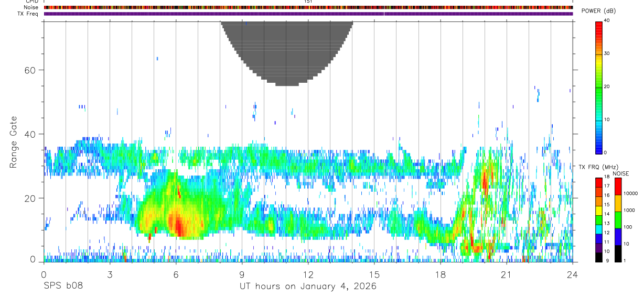Click the 15 label on TX FRQ legend
The width and height of the screenshot is (644, 297).
click(x=606, y=205)
